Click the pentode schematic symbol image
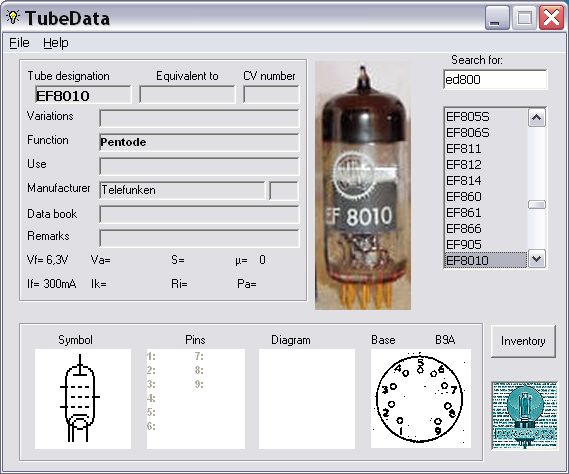This screenshot has height=474, width=569. pyautogui.click(x=83, y=399)
